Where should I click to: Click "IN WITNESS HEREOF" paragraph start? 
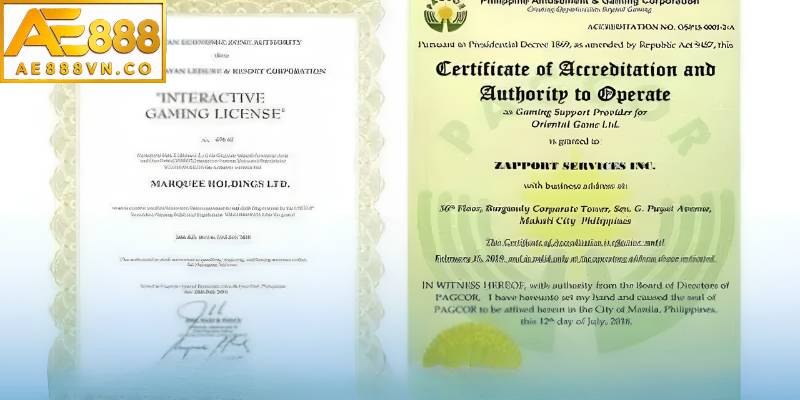pos(473,285)
